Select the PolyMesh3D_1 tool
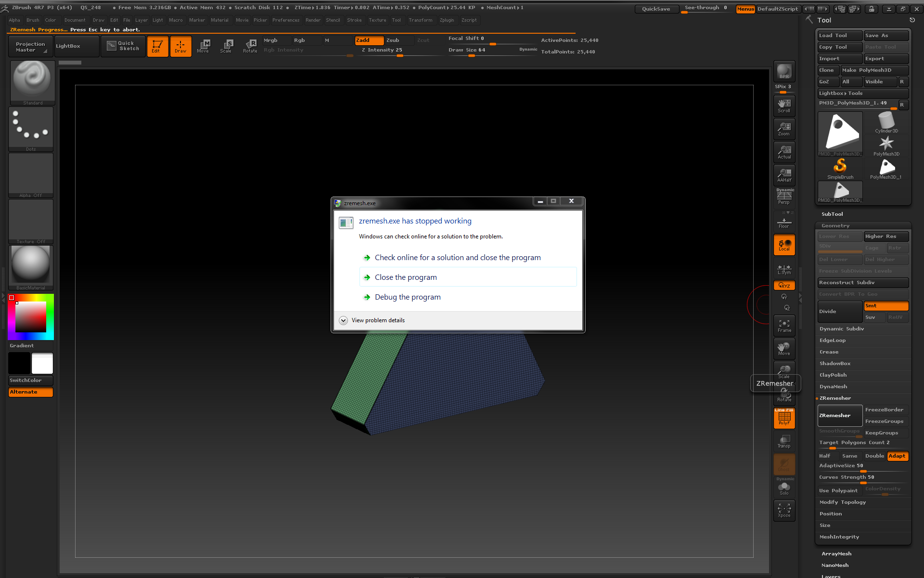Screen dimensions: 924x578 tap(886, 169)
